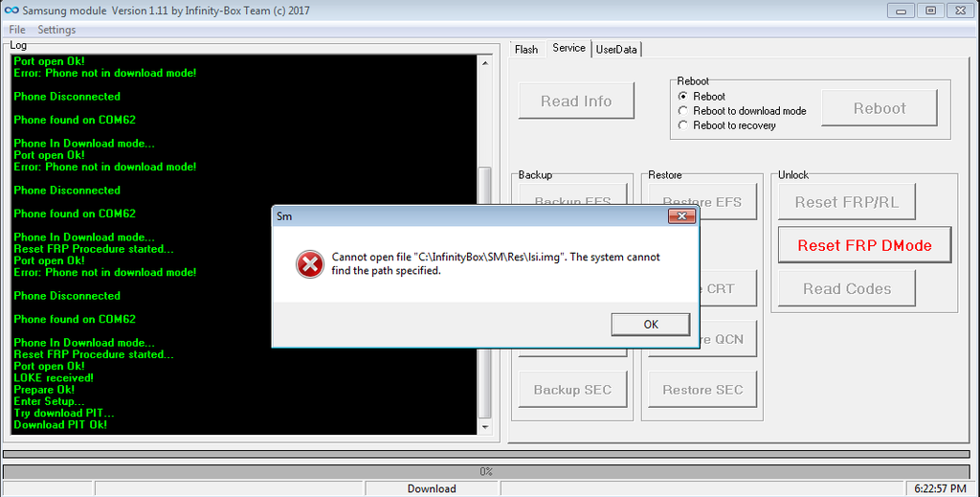Click the Read Info button

[x=576, y=101]
